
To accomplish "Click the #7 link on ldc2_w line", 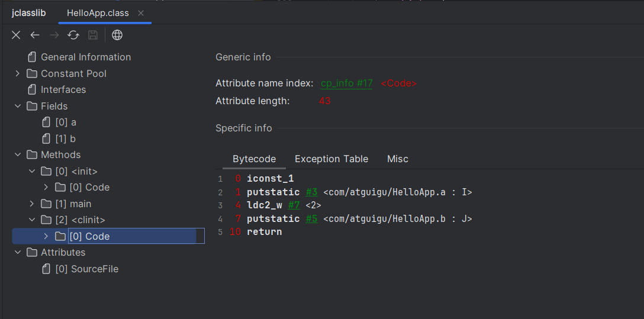I will pyautogui.click(x=294, y=205).
